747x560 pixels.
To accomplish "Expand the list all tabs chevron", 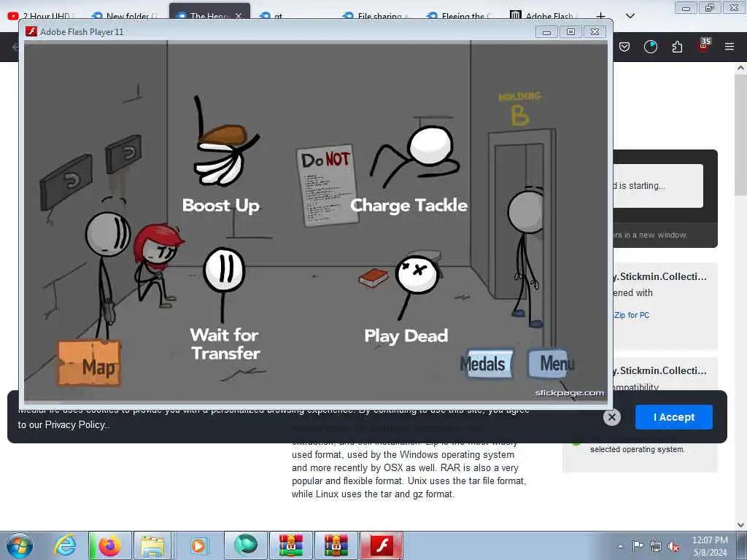I will tap(630, 16).
